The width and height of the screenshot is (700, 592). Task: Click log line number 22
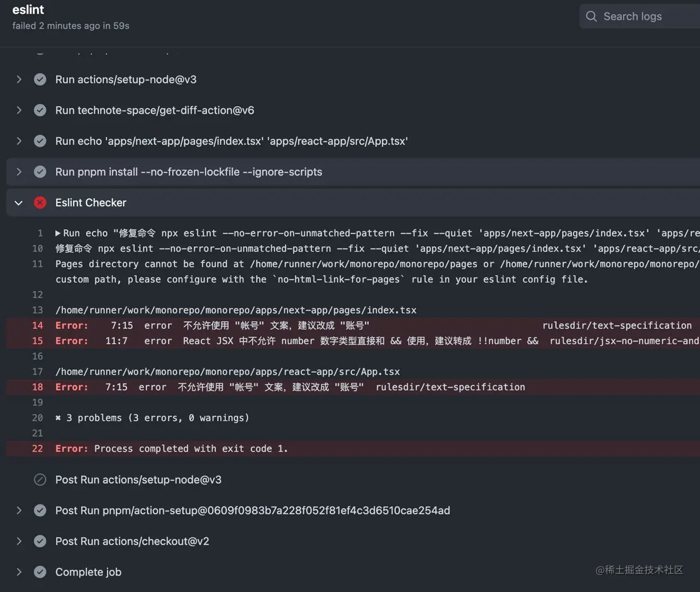pos(37,449)
